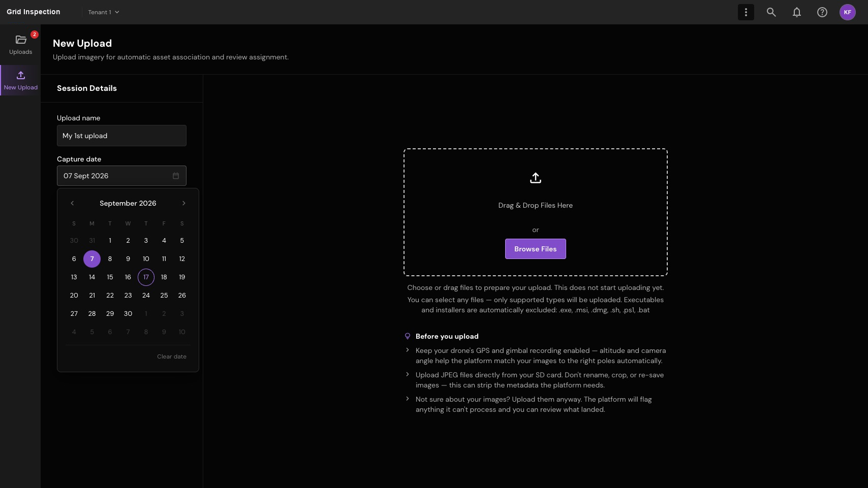The width and height of the screenshot is (868, 488).
Task: Click the Grid Inspection app title
Action: pos(34,12)
